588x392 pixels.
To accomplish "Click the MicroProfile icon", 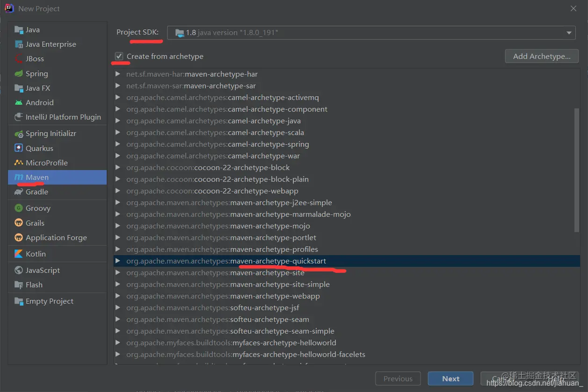I will (19, 163).
